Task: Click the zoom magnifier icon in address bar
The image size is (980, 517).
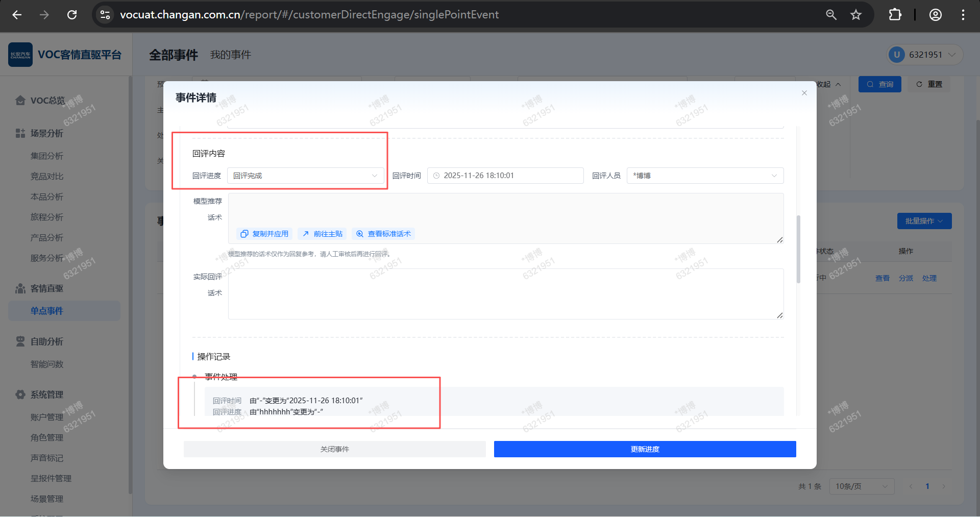Action: click(x=831, y=15)
